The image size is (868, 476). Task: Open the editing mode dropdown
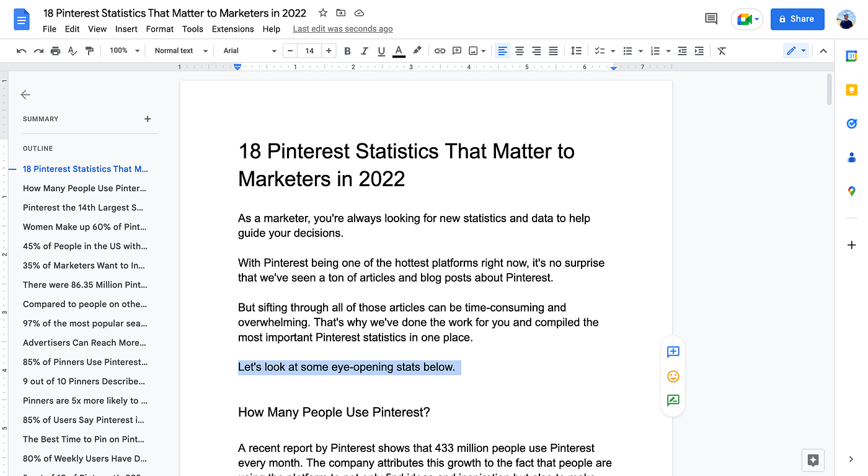[796, 51]
